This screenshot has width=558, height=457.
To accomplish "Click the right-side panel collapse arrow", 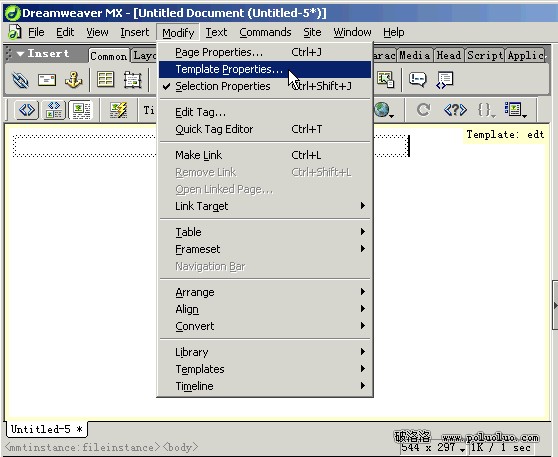I will tap(555, 305).
